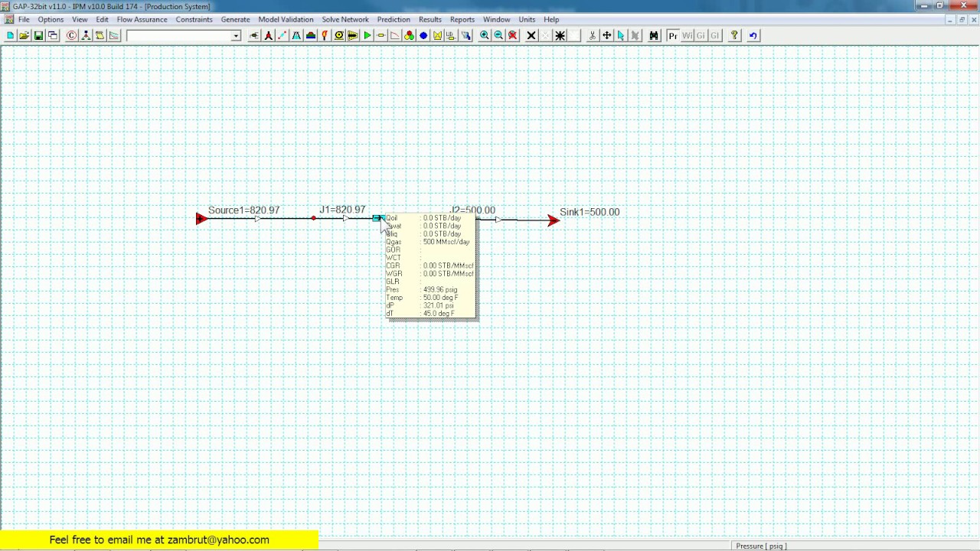Open the Edit menu
Viewport: 980px width, 551px height.
102,19
